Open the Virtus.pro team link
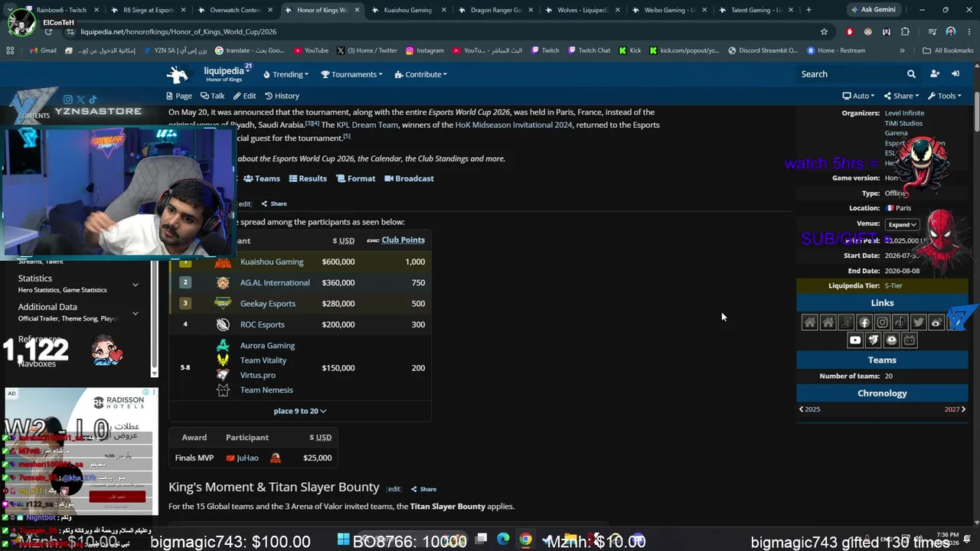This screenshot has width=980, height=551. pyautogui.click(x=258, y=375)
